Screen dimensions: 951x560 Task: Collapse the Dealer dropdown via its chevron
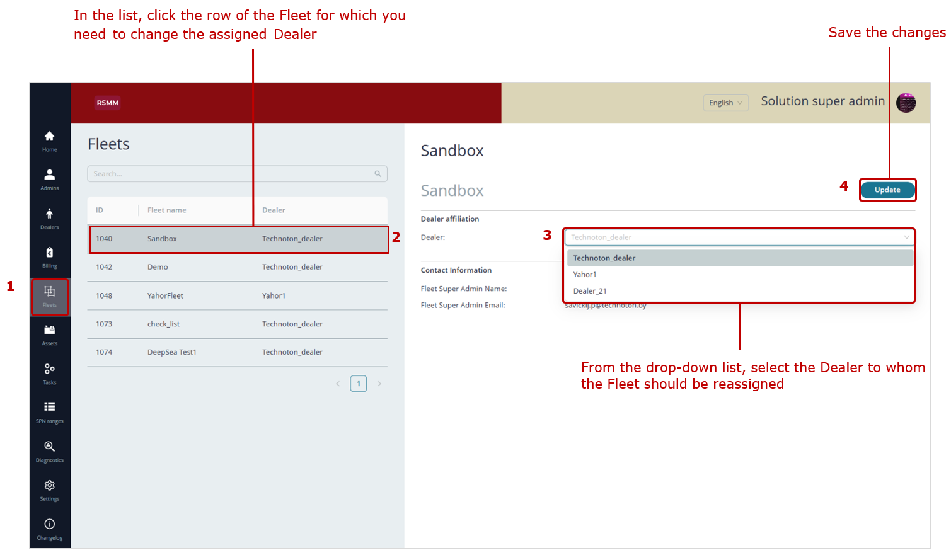click(x=907, y=237)
